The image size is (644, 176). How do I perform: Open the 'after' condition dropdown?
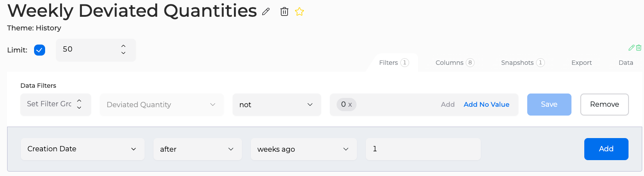(x=198, y=149)
